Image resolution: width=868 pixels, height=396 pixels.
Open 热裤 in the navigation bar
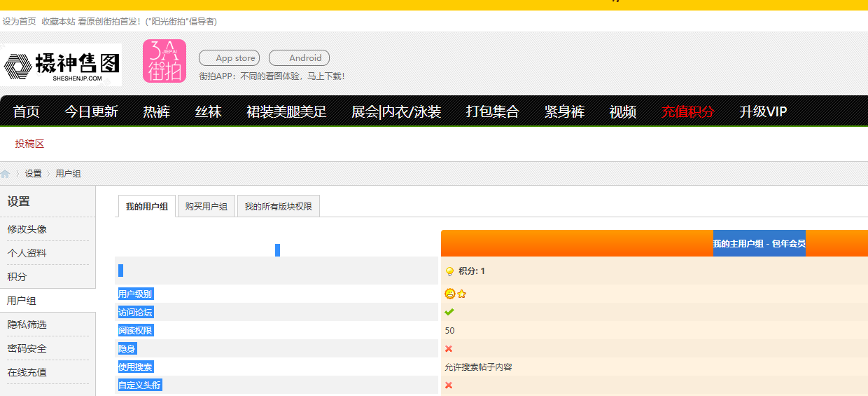(157, 111)
